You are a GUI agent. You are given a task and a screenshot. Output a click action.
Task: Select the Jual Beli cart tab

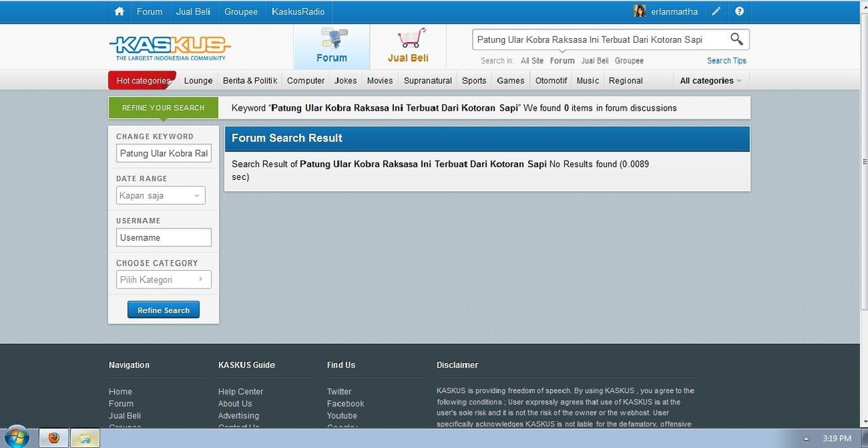point(408,46)
